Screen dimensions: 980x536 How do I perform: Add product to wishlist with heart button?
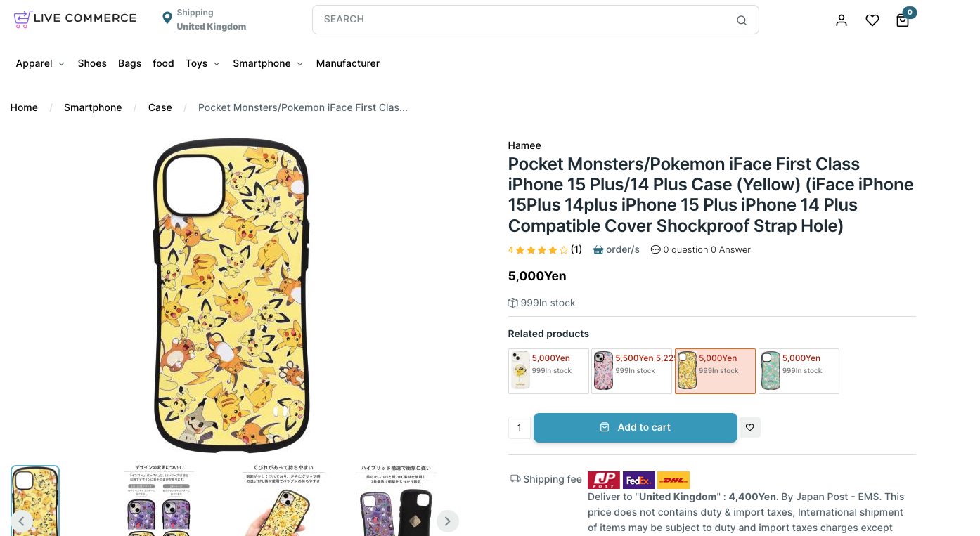[750, 427]
